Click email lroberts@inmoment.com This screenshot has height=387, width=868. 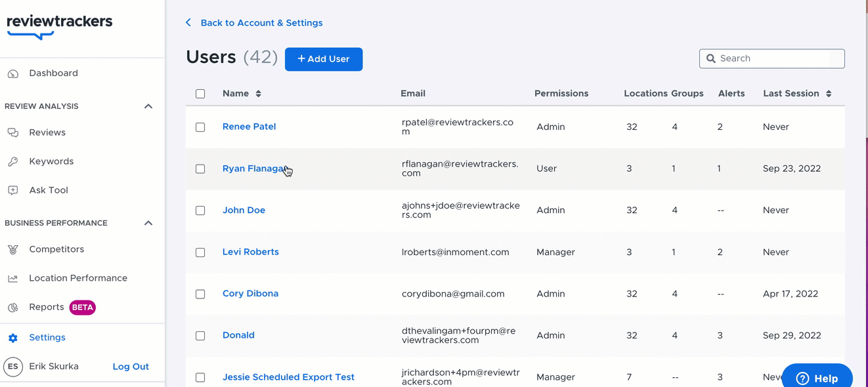[x=456, y=252]
